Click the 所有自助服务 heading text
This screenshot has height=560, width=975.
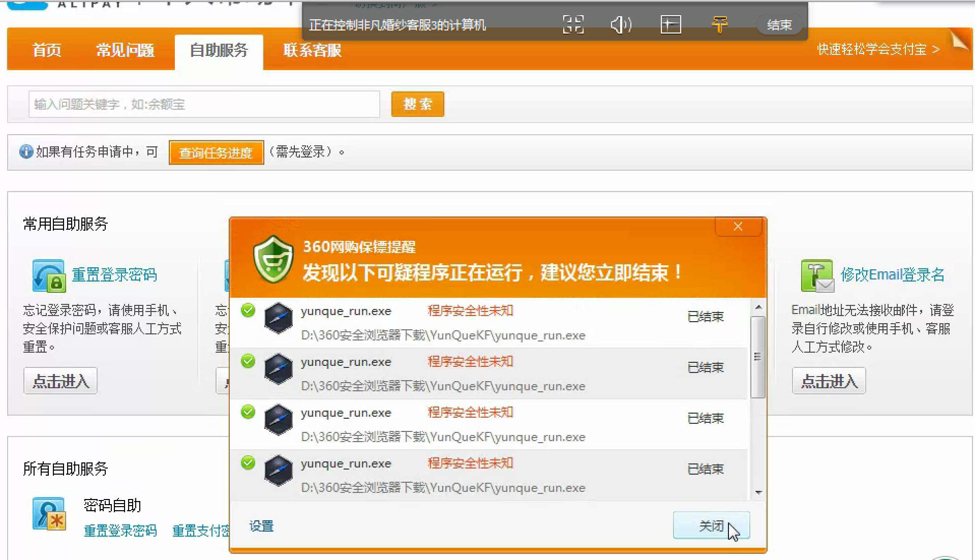66,469
